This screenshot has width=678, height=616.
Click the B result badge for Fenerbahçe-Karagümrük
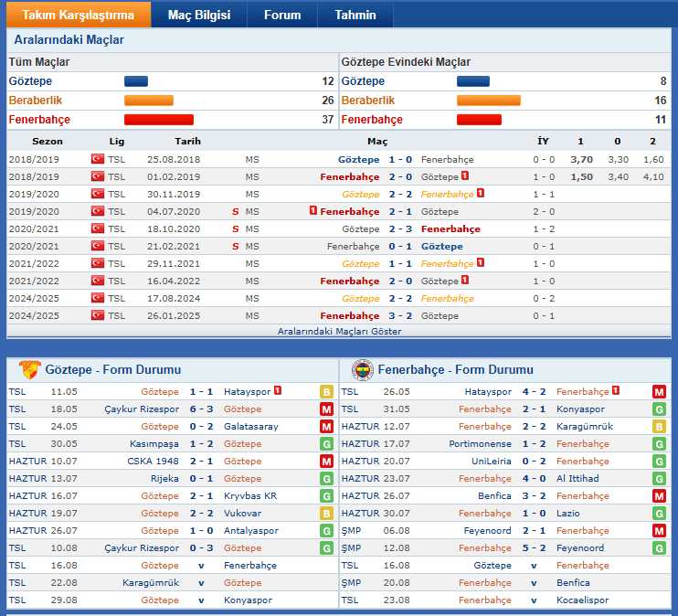(659, 427)
